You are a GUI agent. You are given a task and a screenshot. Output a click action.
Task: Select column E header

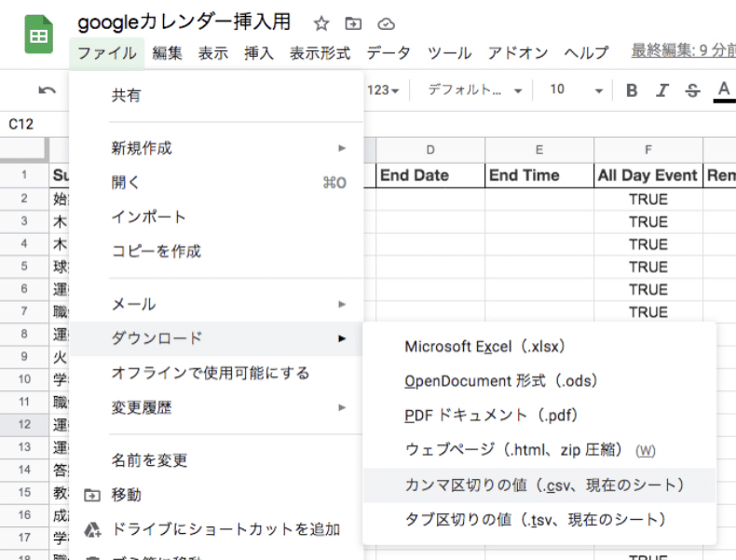click(x=539, y=150)
